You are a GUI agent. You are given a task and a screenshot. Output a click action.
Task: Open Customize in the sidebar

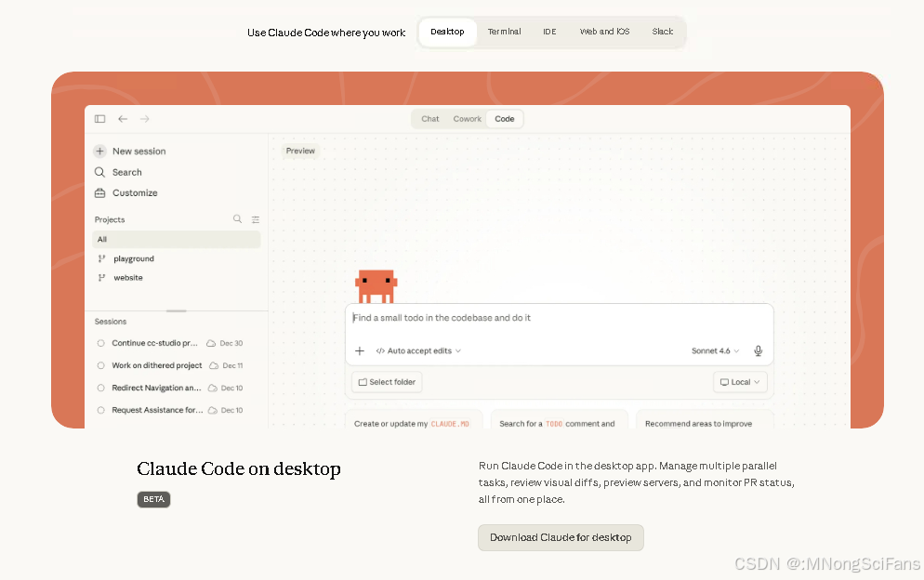(x=135, y=192)
